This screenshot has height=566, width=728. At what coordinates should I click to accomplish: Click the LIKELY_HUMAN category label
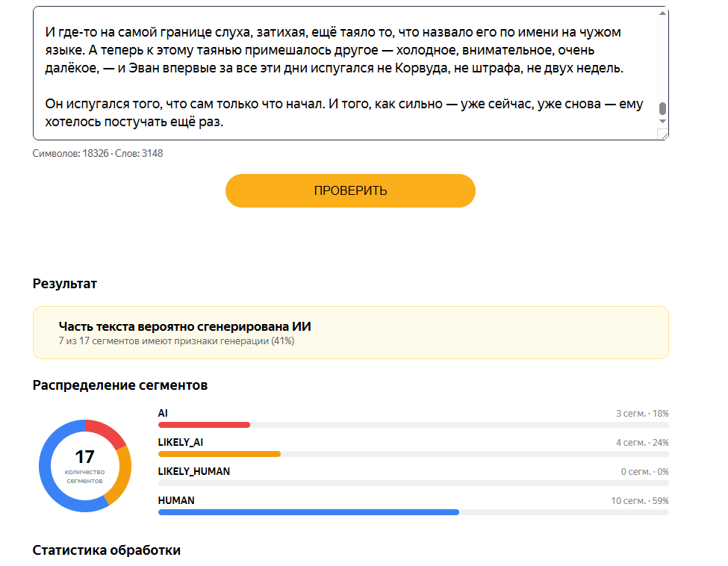[193, 471]
